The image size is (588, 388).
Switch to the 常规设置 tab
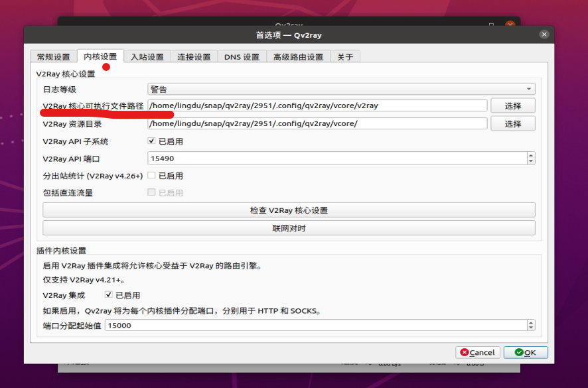(x=54, y=56)
